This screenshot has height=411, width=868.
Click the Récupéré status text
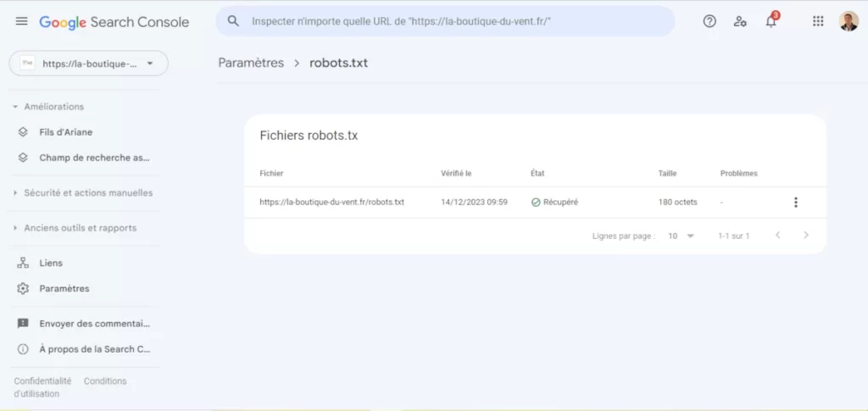(560, 203)
